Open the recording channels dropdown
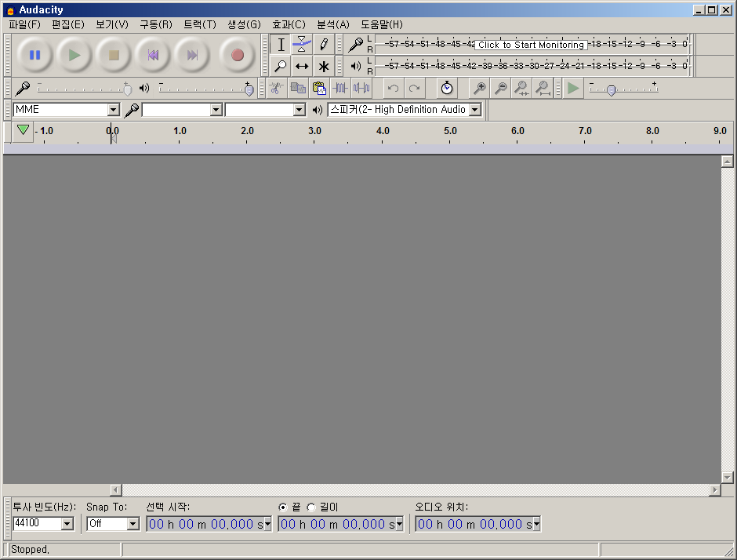 [x=299, y=110]
